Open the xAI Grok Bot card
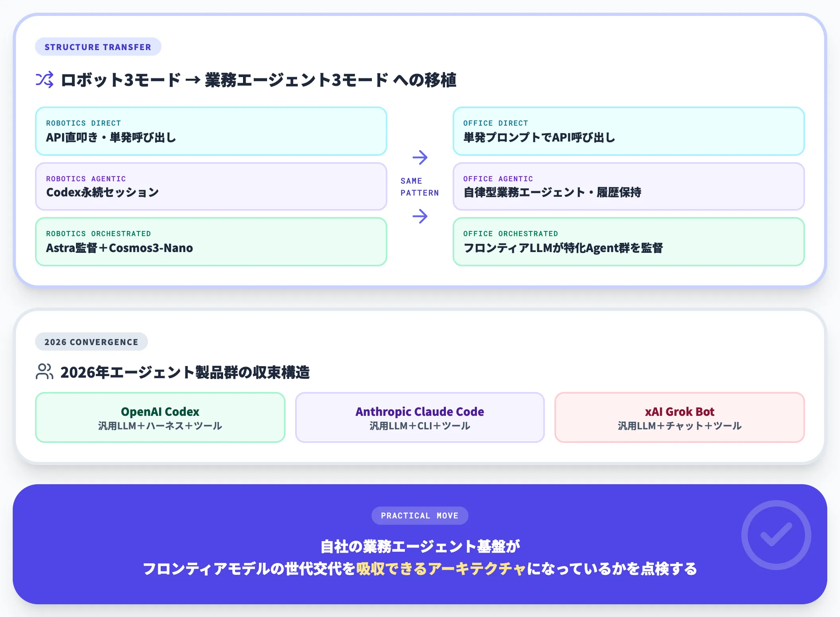Screen dimensions: 840x617 click(679, 417)
